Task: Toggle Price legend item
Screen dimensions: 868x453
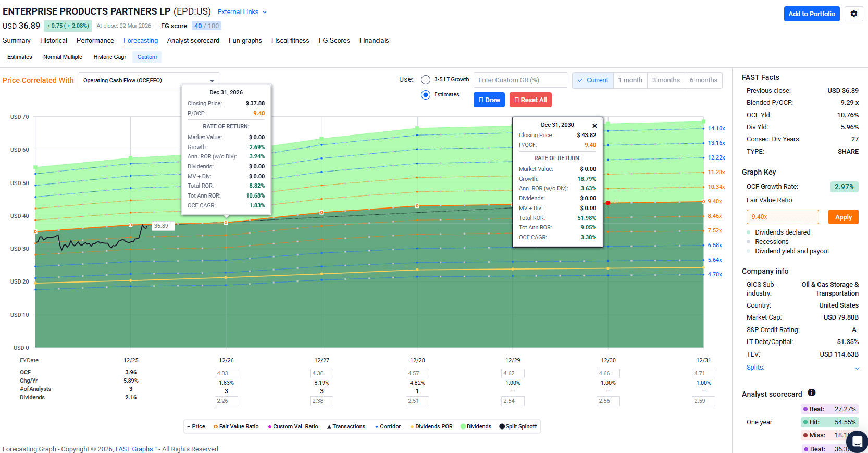Action: (x=196, y=426)
